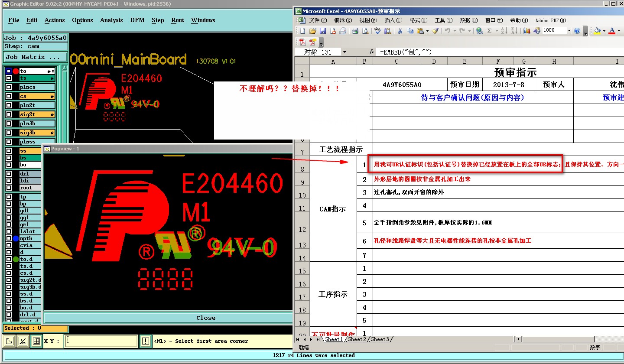Click the insert function fx icon
The width and height of the screenshot is (624, 364).
coord(372,52)
